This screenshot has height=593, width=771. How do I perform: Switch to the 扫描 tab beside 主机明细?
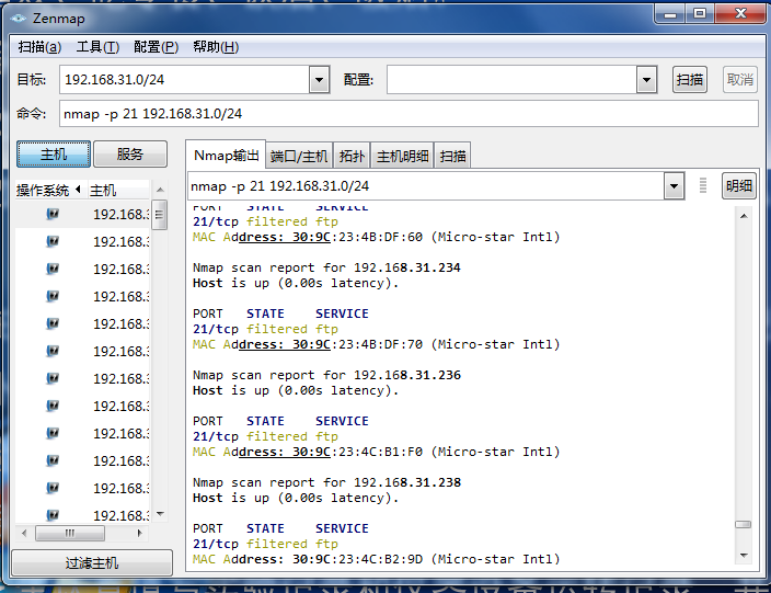[453, 156]
